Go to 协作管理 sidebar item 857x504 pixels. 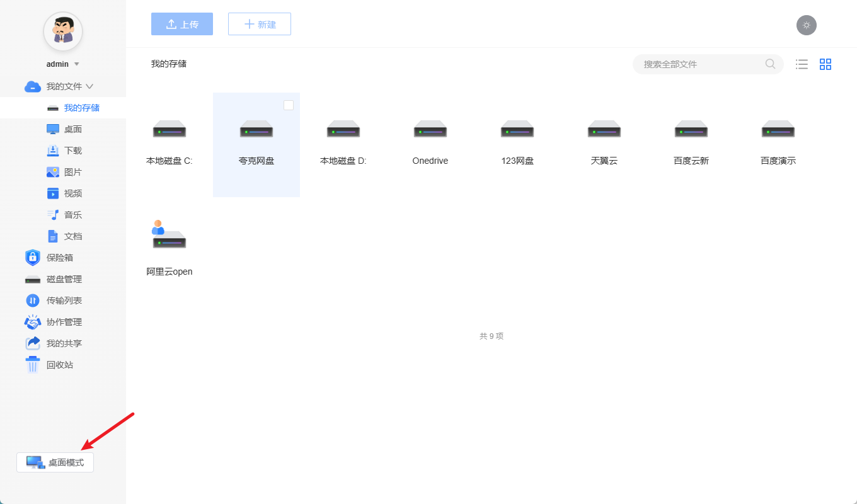pos(64,322)
